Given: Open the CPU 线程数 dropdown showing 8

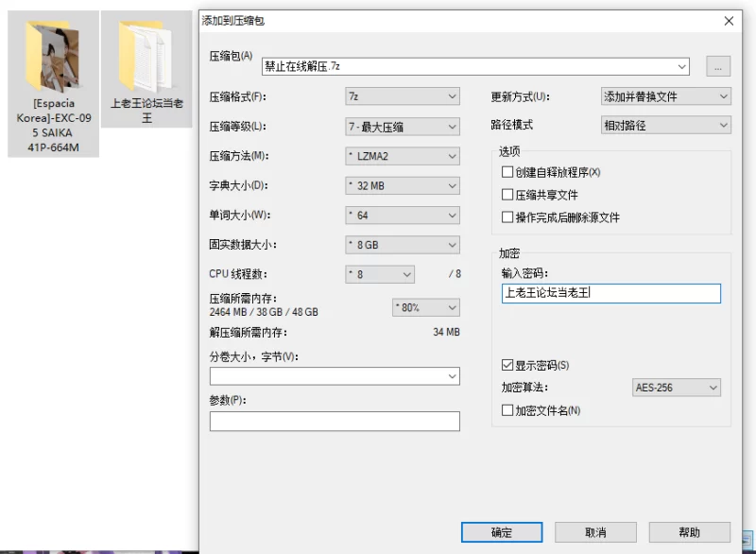Looking at the screenshot, I should coord(380,274).
